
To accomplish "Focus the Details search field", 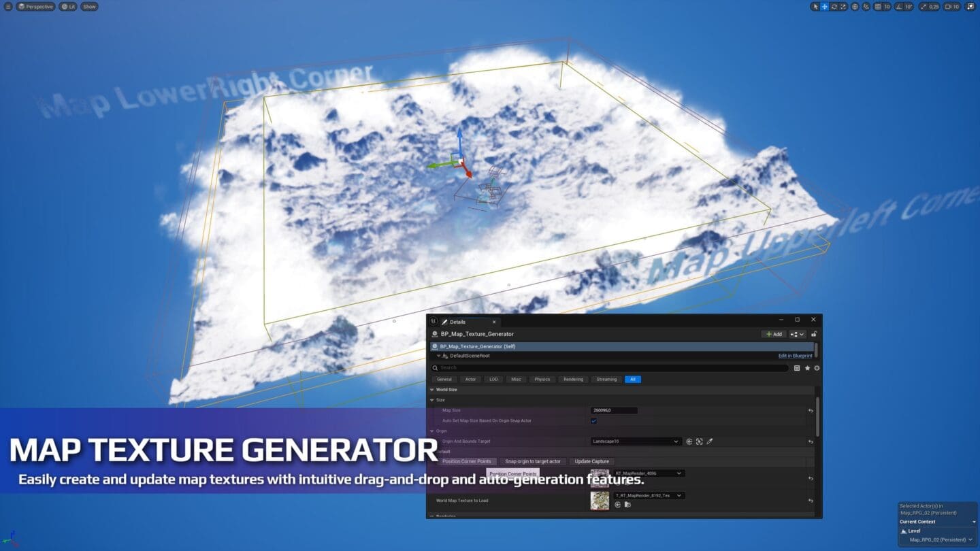I will click(x=610, y=368).
